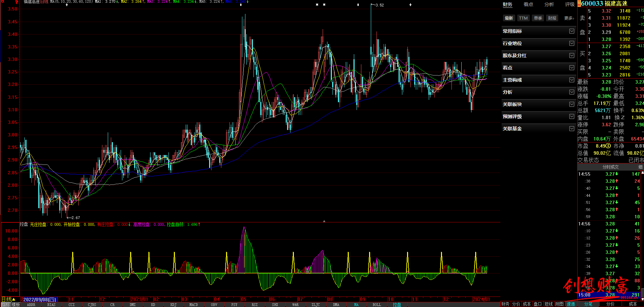The height and width of the screenshot is (307, 644).
Task: Click the 3.52 high price annotation
Action: click(x=380, y=5)
